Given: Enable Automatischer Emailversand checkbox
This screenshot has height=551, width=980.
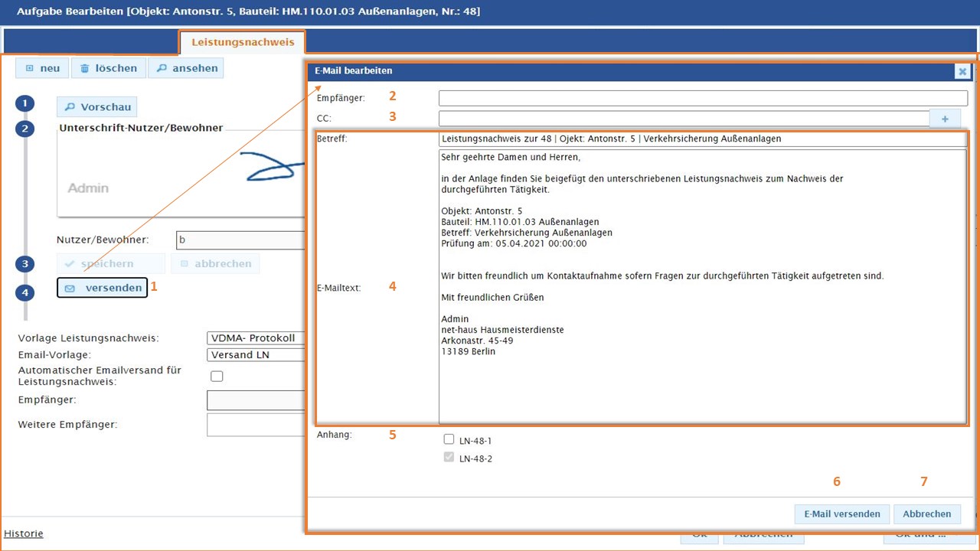Looking at the screenshot, I should tap(217, 376).
